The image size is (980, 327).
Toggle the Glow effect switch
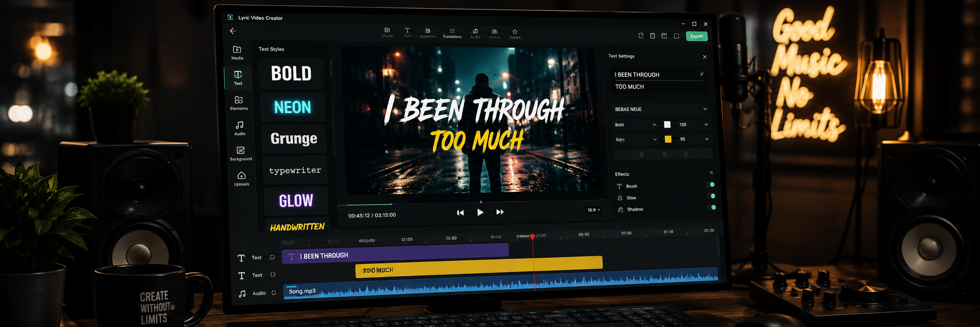point(712,196)
